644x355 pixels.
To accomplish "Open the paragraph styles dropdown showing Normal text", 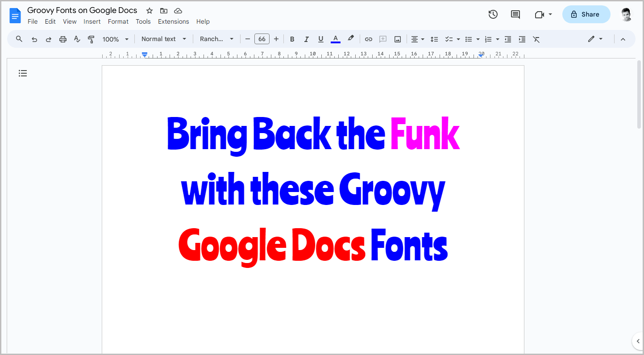I will click(163, 39).
